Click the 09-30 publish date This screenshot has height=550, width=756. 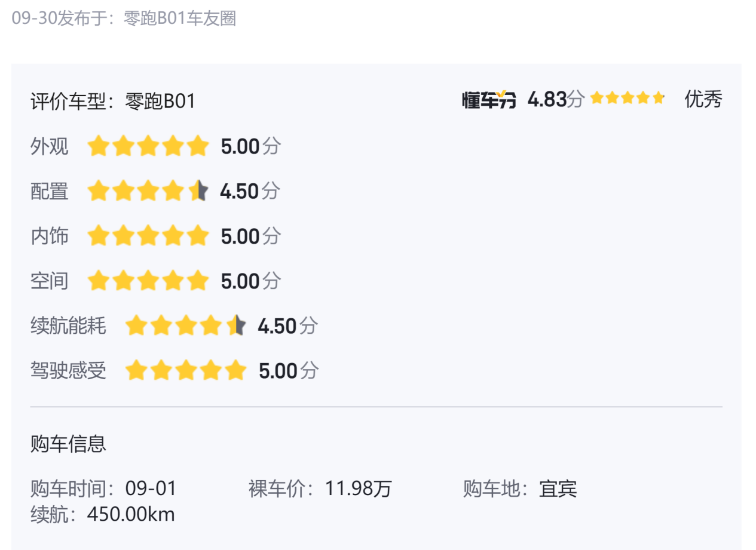pyautogui.click(x=34, y=18)
